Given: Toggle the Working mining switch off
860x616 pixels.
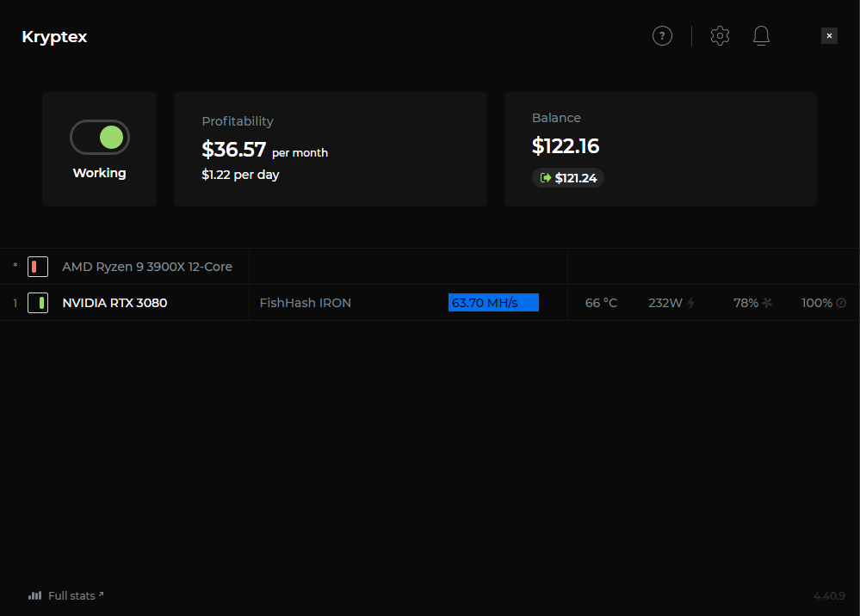Looking at the screenshot, I should click(99, 137).
